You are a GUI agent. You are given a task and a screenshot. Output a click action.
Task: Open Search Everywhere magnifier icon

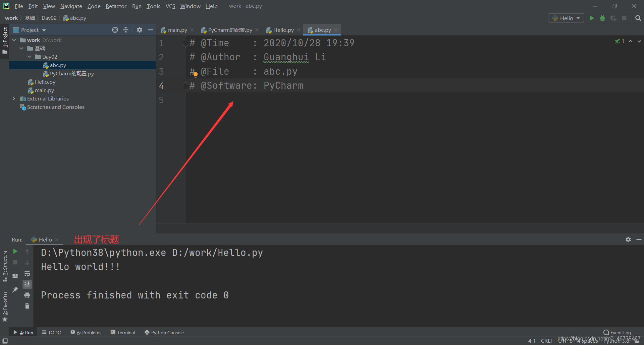tap(638, 18)
